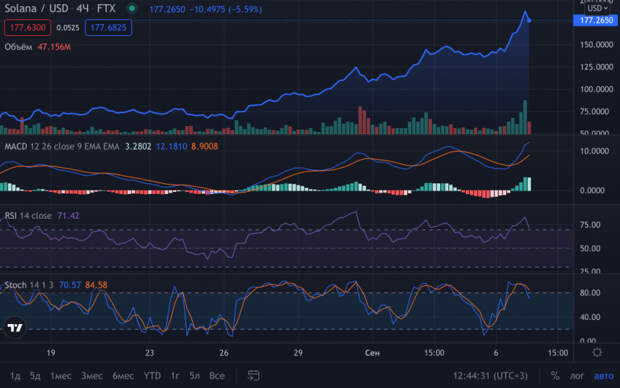Toggle авто auto scale
This screenshot has height=388, width=620.
(x=604, y=376)
